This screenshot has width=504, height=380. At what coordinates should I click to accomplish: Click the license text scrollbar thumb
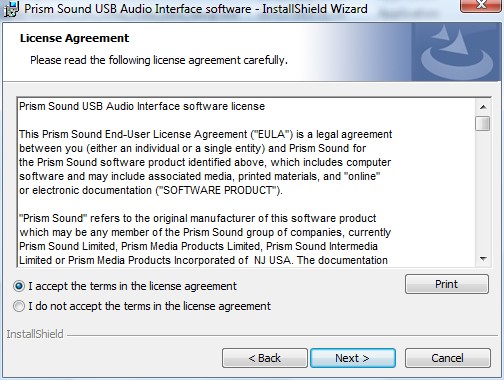point(483,123)
